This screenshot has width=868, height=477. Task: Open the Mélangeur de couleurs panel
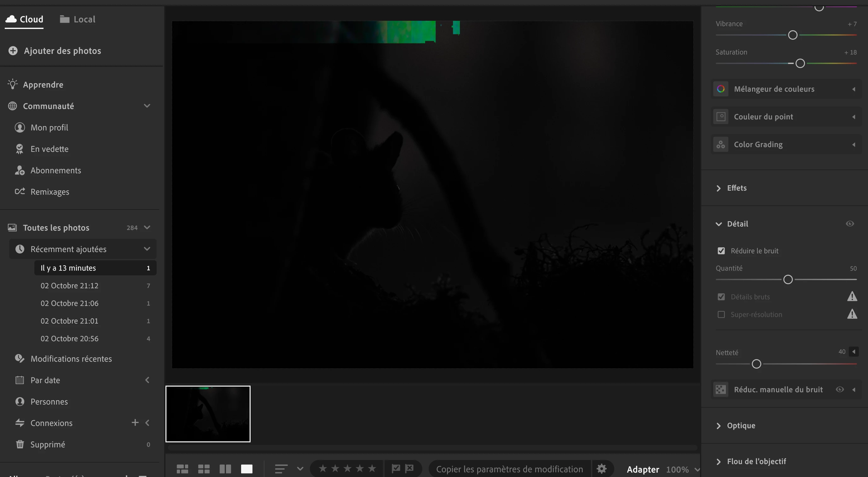pos(774,89)
